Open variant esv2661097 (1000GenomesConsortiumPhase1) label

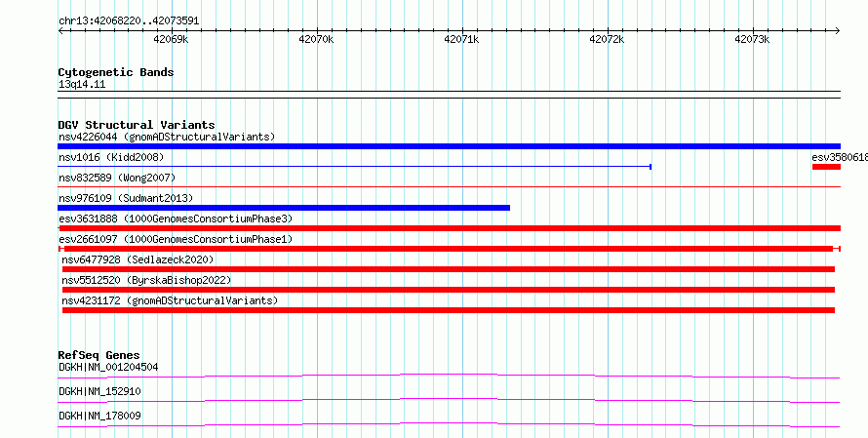pyautogui.click(x=176, y=239)
